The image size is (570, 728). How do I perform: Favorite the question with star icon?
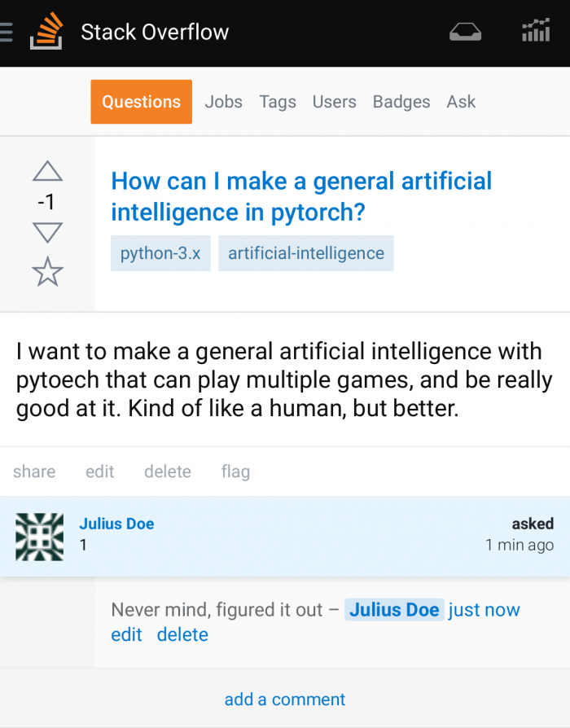click(x=47, y=272)
